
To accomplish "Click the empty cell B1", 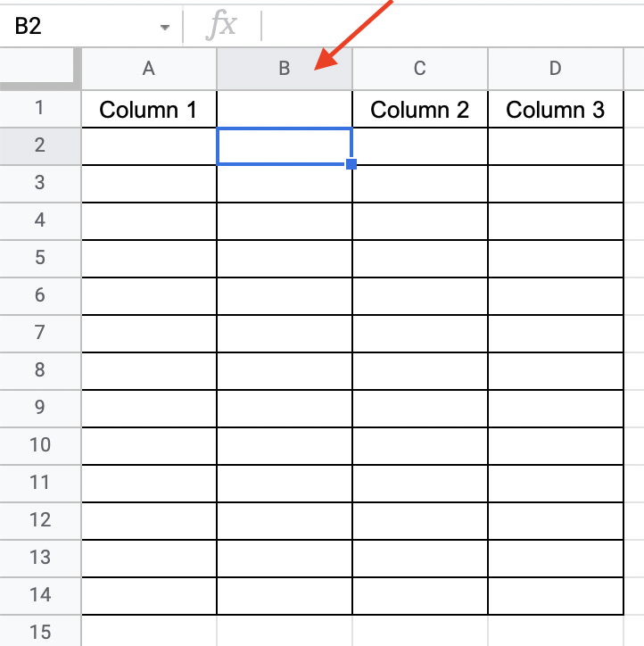I will 285,110.
